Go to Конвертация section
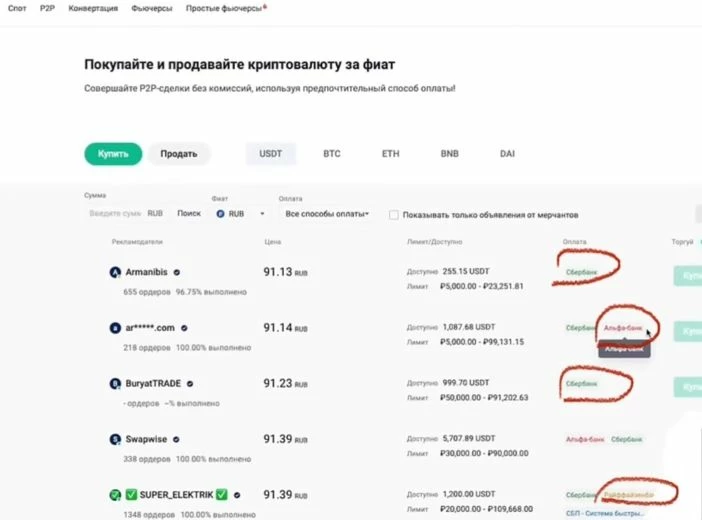The height and width of the screenshot is (520, 702). (x=93, y=8)
